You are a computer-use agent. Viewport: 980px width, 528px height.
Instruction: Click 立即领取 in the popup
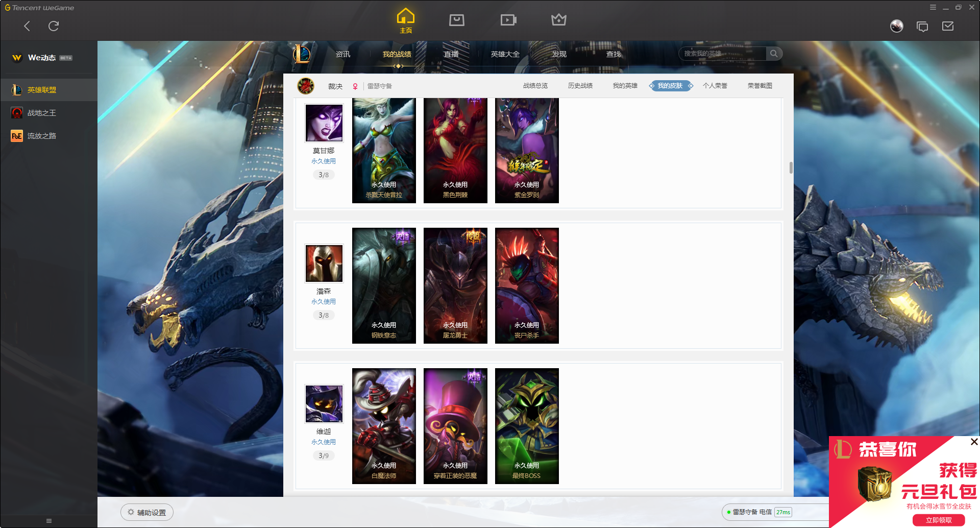[x=939, y=520]
